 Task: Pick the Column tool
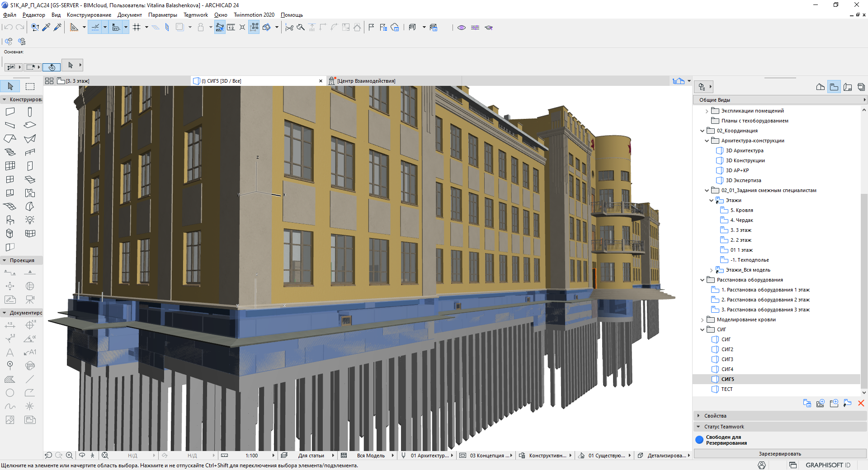[x=30, y=112]
